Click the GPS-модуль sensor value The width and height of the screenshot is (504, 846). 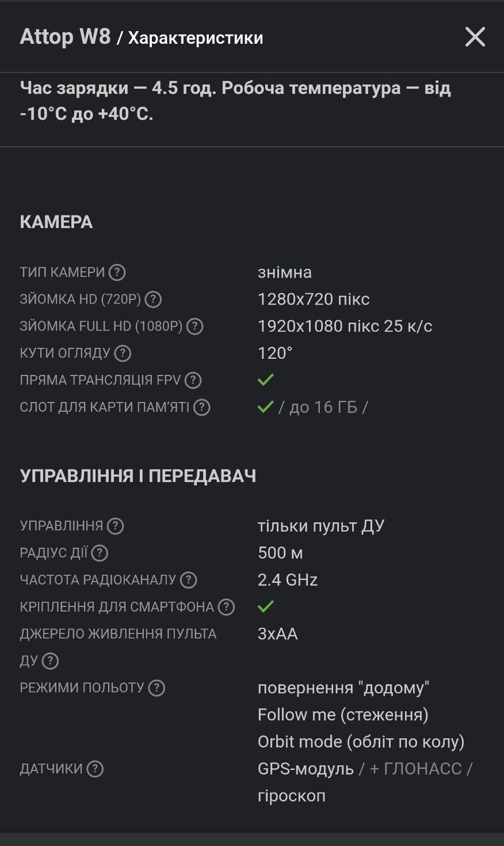(306, 769)
